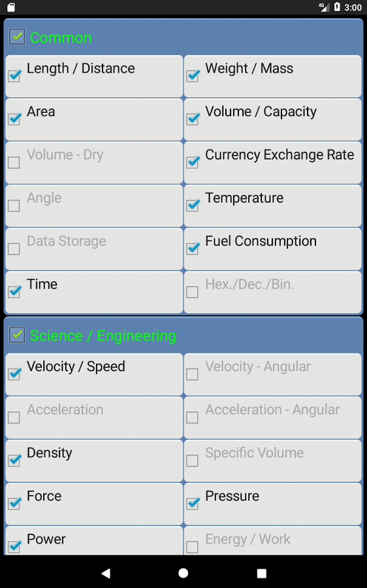The image size is (367, 588).
Task: Uncheck the Common category checkbox
Action: [17, 37]
